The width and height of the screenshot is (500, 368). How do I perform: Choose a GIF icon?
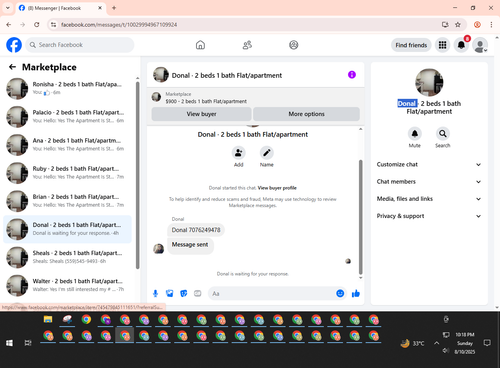coord(198,293)
